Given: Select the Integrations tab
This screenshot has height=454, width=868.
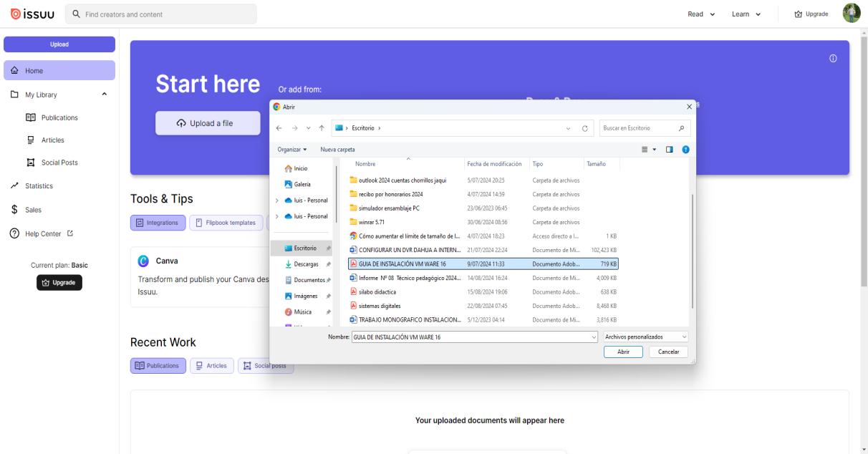Looking at the screenshot, I should tap(158, 223).
